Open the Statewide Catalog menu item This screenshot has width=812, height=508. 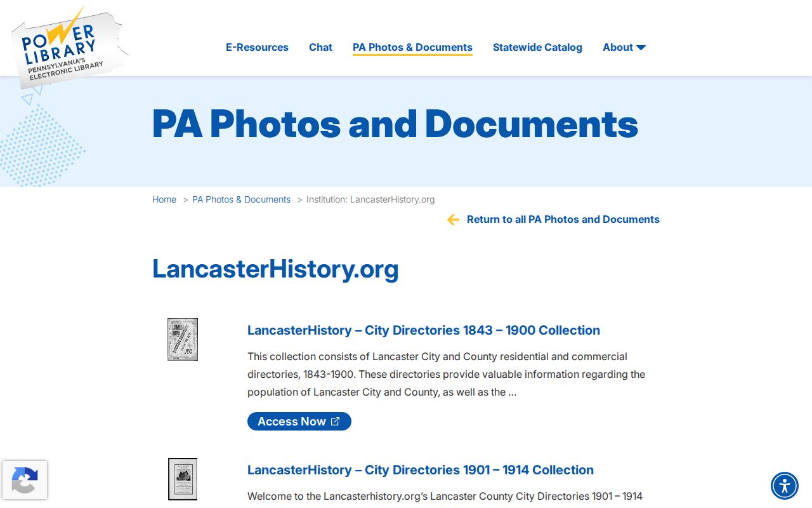(537, 47)
